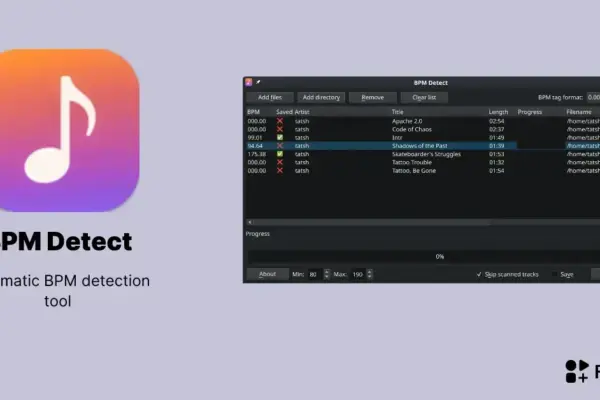Click the 01:54 length value
This screenshot has width=600, height=400.
coord(496,170)
